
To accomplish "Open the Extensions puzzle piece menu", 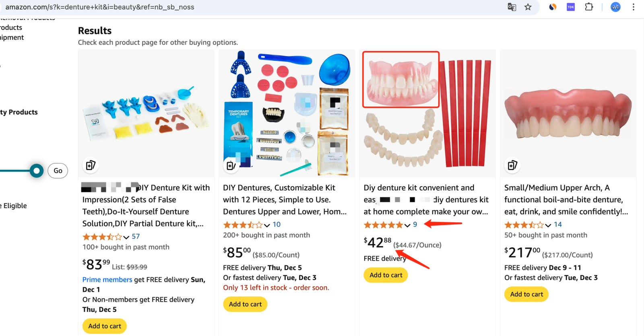I will (x=589, y=7).
